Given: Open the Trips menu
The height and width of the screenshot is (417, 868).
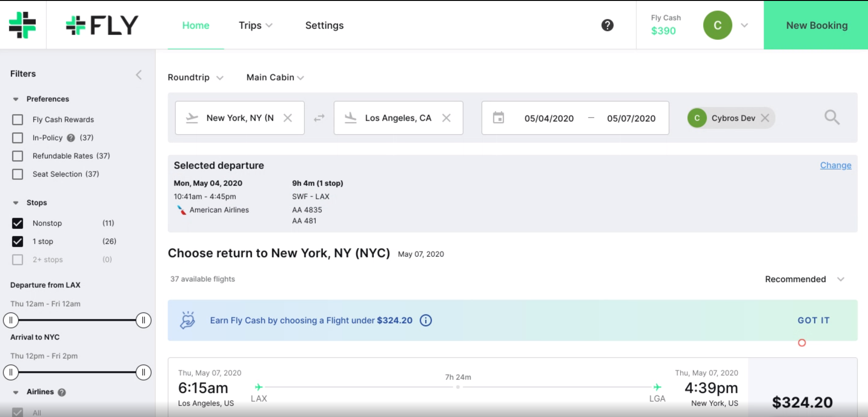Looking at the screenshot, I should 255,25.
